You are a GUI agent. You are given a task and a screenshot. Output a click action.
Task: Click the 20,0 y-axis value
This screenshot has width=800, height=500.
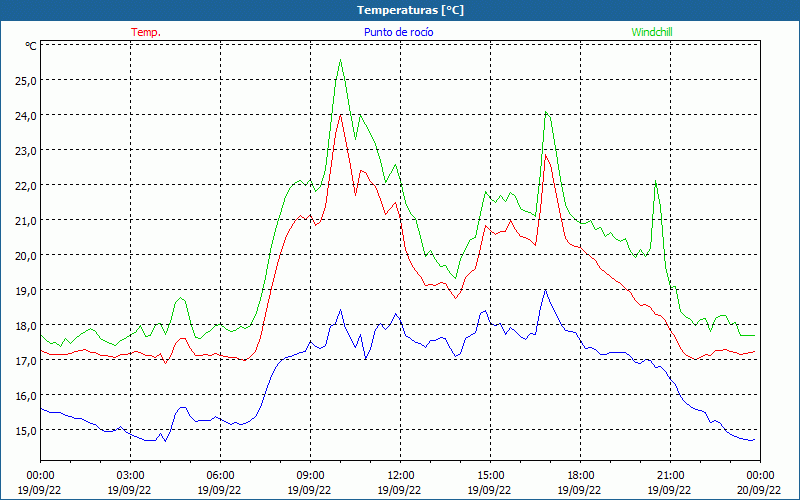tap(27, 256)
